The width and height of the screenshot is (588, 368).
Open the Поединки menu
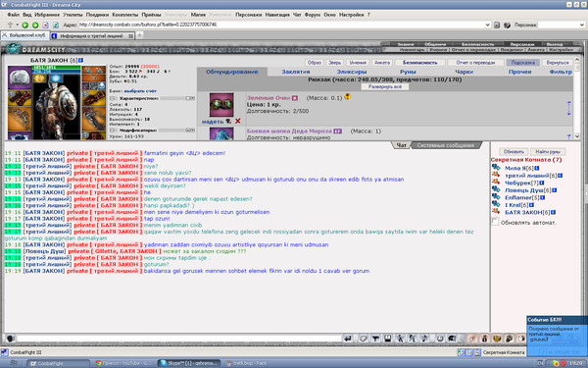[x=97, y=15]
